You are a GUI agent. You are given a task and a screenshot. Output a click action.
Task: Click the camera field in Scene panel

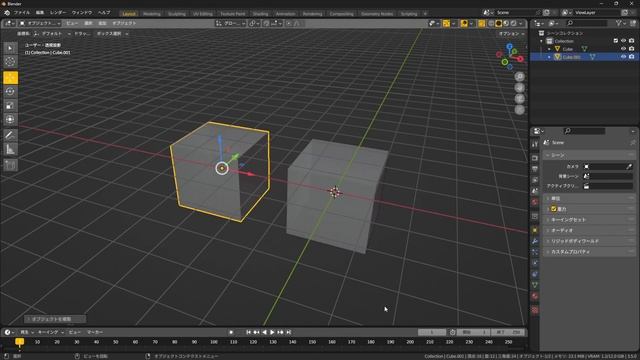point(608,167)
